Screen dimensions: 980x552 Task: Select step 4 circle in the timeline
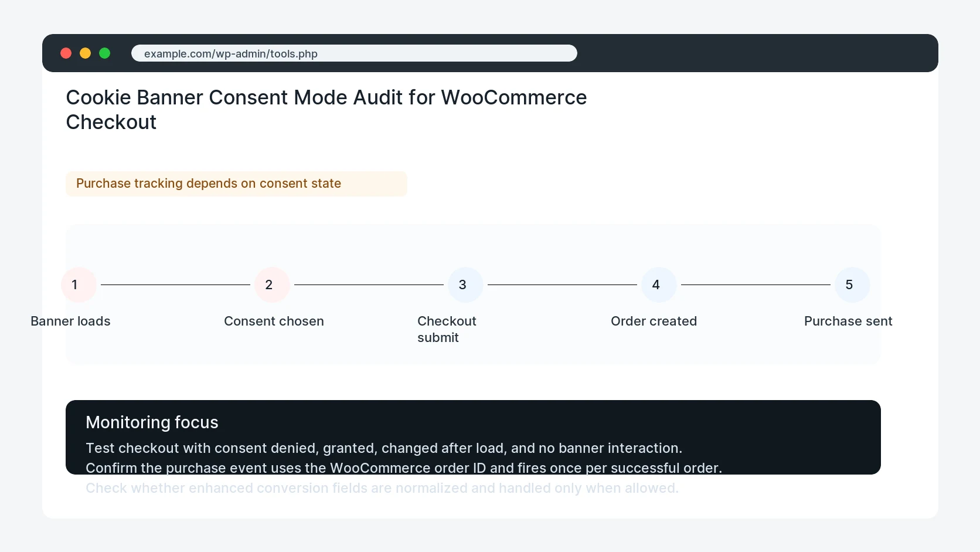(659, 285)
